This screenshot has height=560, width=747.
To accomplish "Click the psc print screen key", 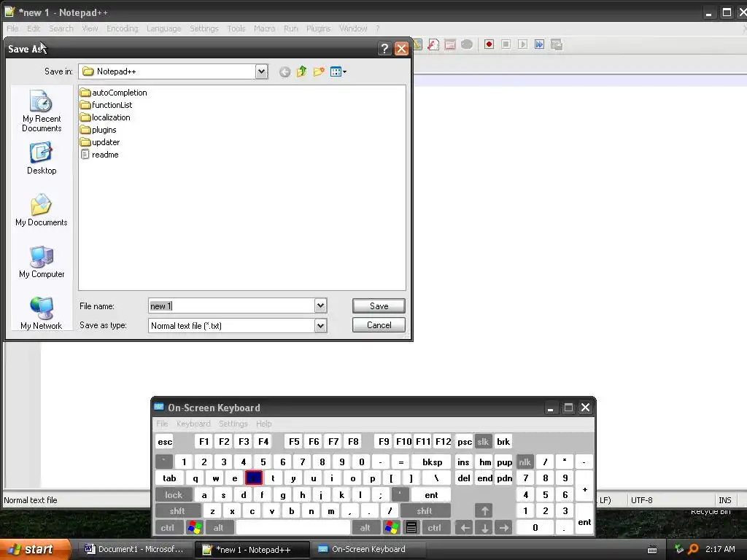I will [x=465, y=441].
